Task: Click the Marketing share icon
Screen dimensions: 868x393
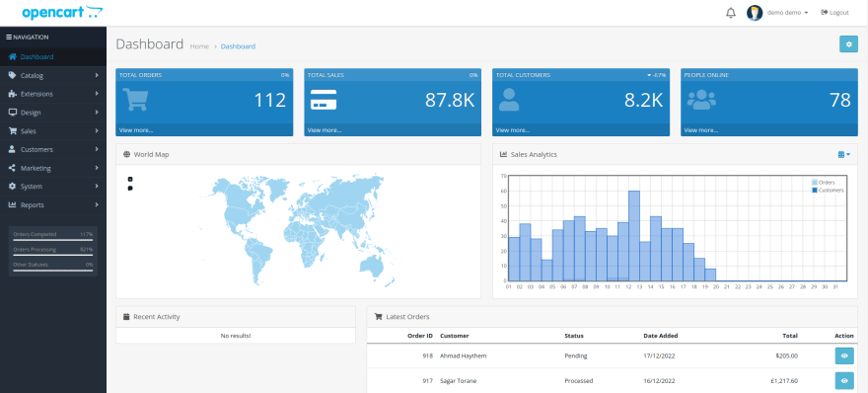Action: point(12,168)
